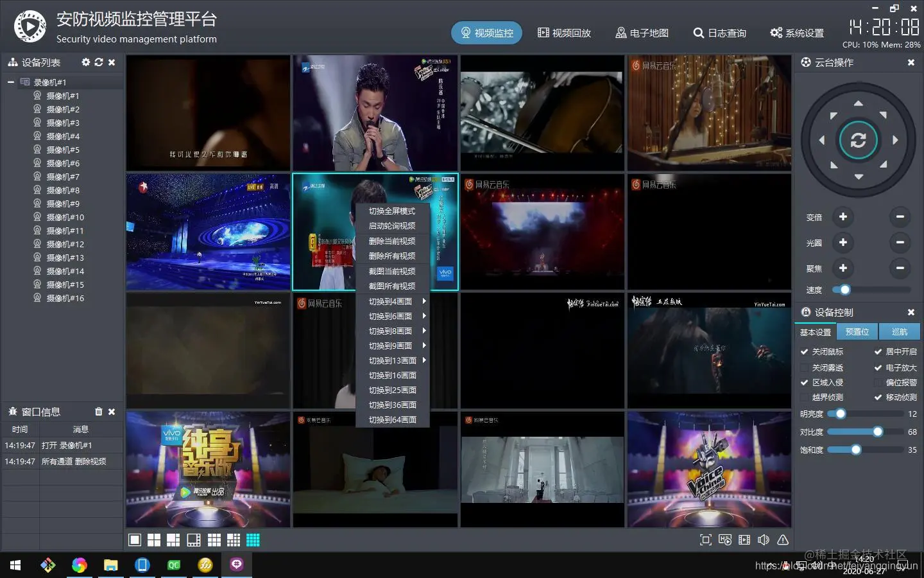924x578 pixels.
Task: Expand 切换到8画面 submenu arrow
Action: (x=424, y=331)
